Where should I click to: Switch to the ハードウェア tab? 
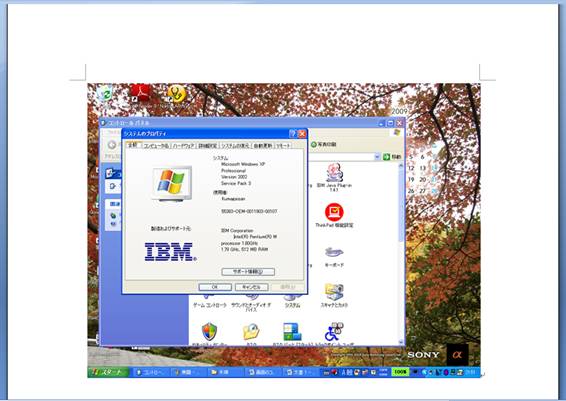183,146
